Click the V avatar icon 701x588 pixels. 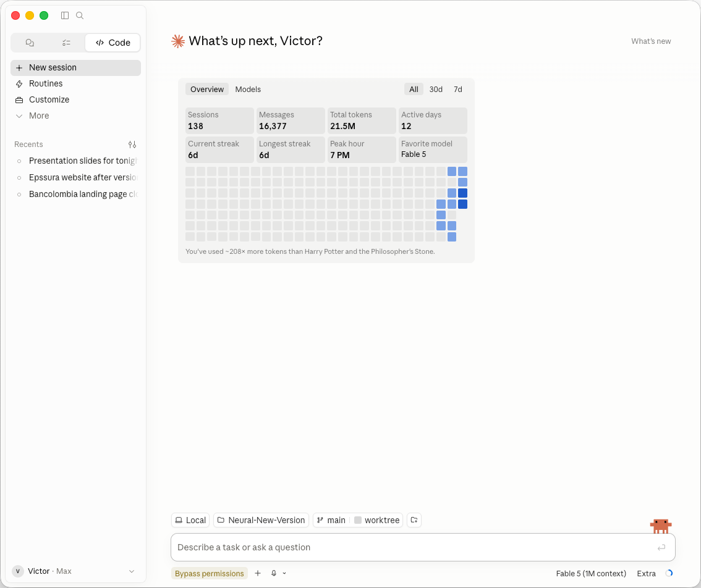(x=18, y=571)
